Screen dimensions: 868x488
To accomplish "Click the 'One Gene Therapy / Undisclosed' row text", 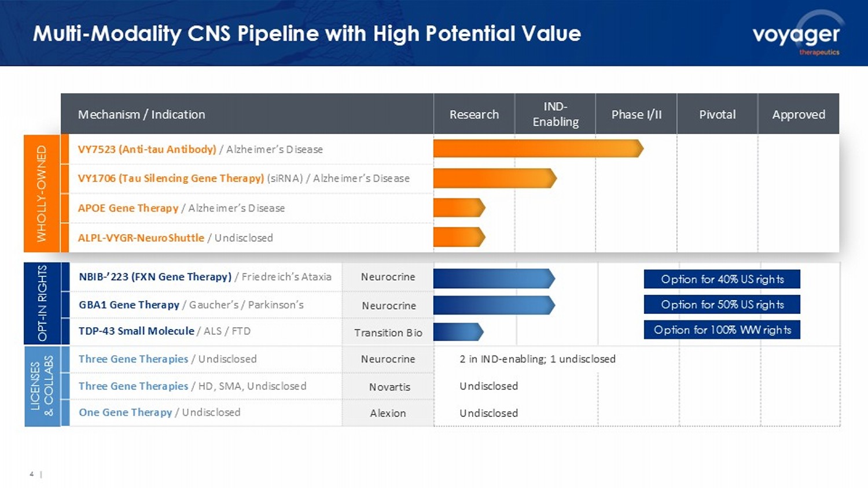I will point(160,412).
